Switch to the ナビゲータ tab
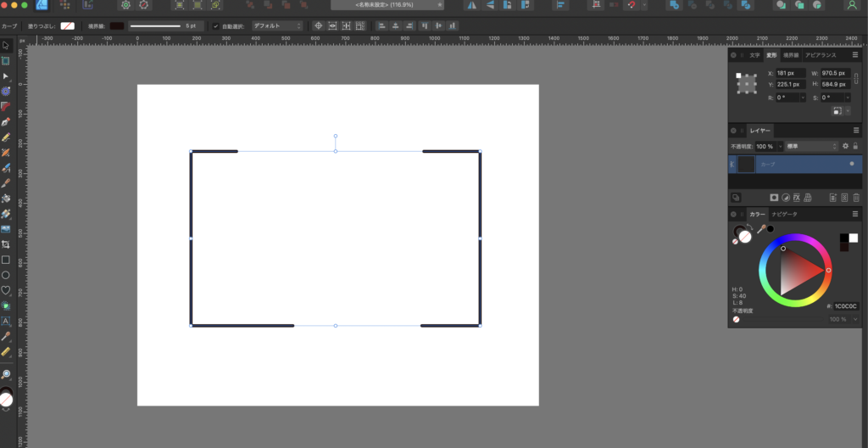This screenshot has width=868, height=448. pos(784,215)
